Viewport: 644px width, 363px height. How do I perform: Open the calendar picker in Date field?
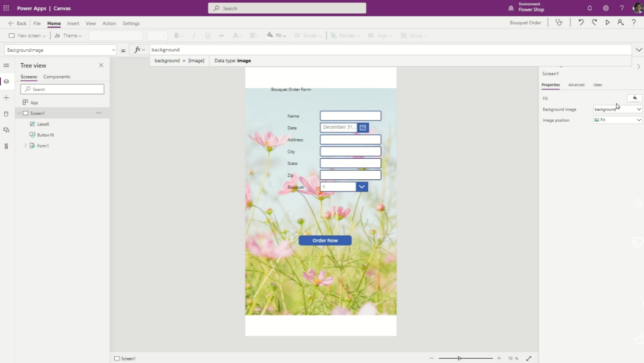pyautogui.click(x=363, y=128)
